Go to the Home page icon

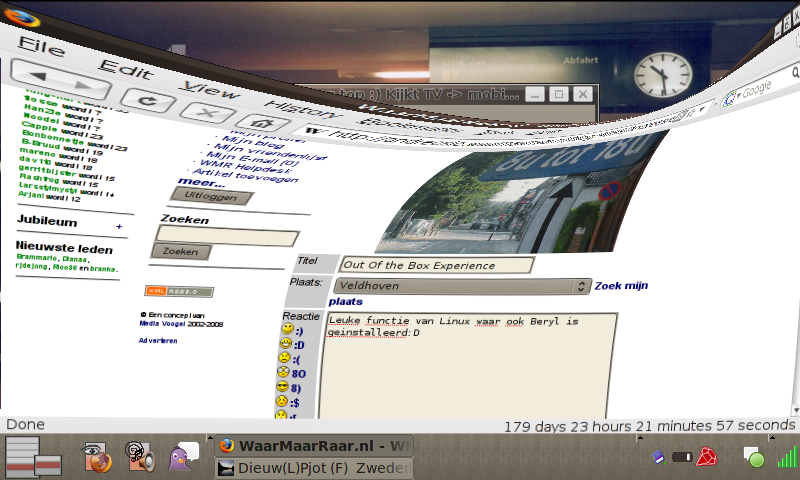pos(259,123)
